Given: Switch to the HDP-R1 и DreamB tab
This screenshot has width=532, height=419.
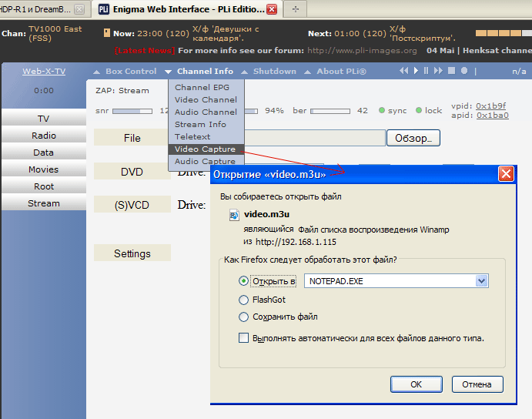Looking at the screenshot, I should click(35, 9).
